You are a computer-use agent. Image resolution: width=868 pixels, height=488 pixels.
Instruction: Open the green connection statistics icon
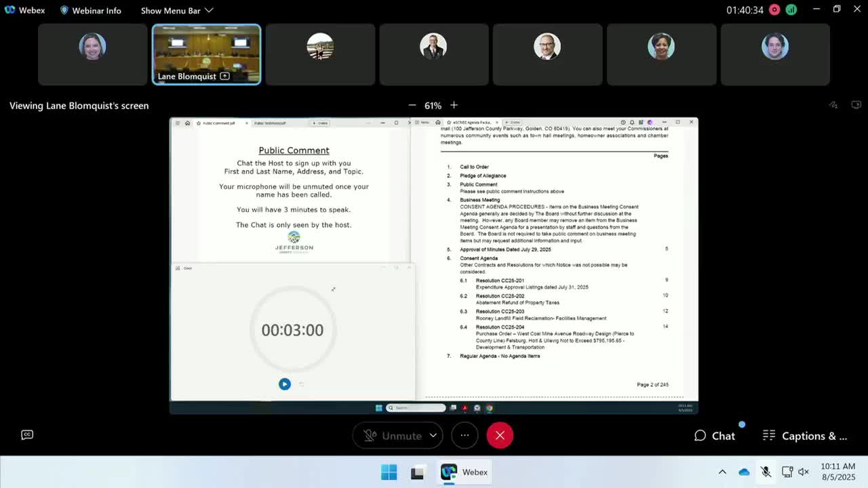tap(791, 10)
